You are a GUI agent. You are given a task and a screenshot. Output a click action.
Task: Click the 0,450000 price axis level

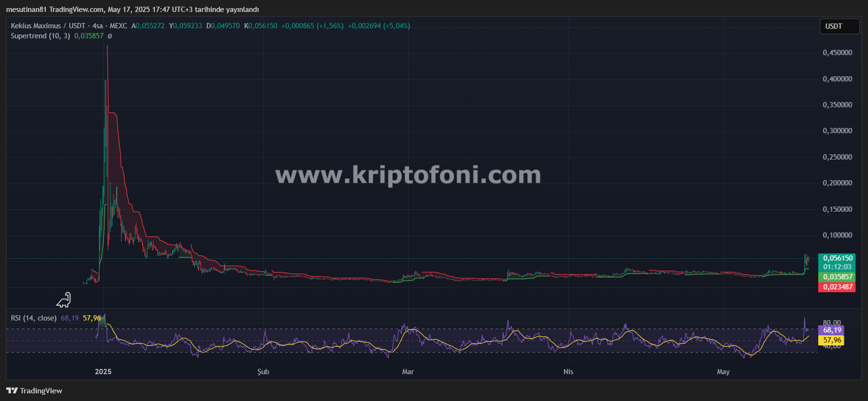[x=837, y=53]
